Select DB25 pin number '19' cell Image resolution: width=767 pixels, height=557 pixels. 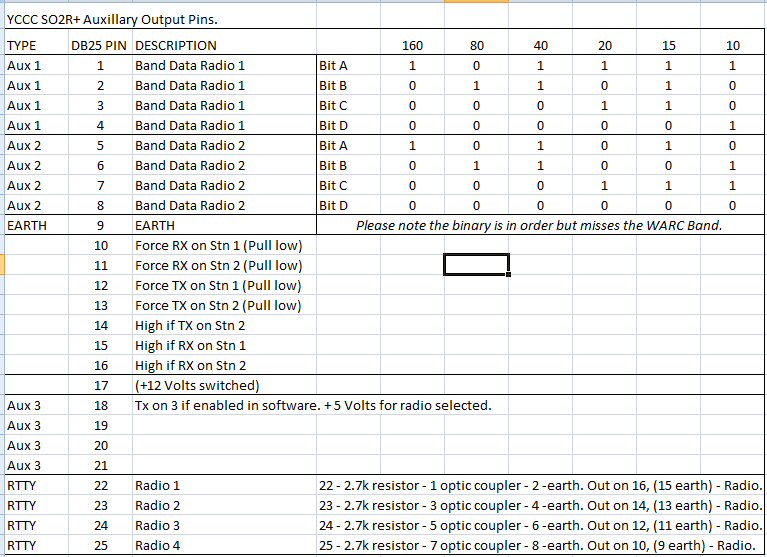(100, 426)
